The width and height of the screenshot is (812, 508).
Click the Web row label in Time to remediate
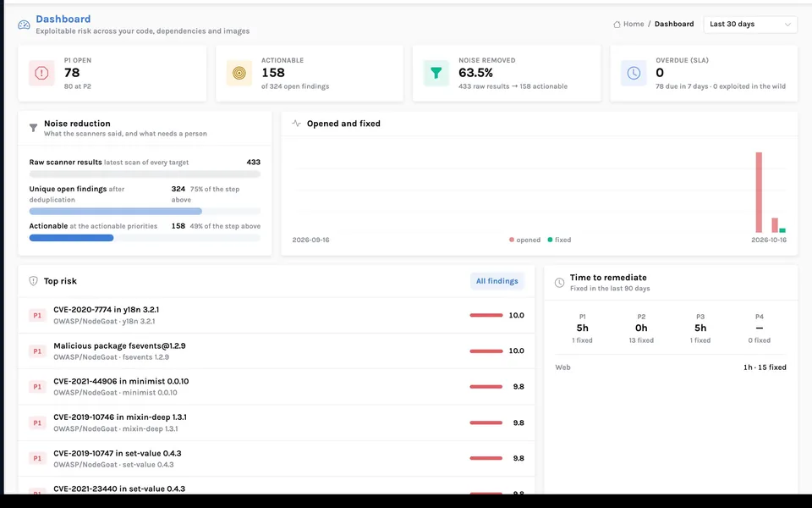(x=563, y=367)
